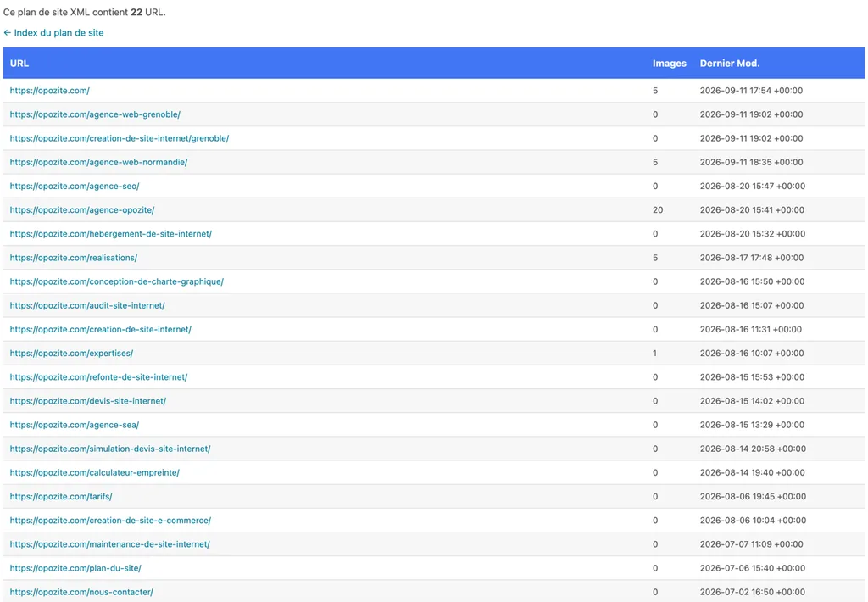Open the agence-web-grenoble URL
868x602 pixels.
95,114
